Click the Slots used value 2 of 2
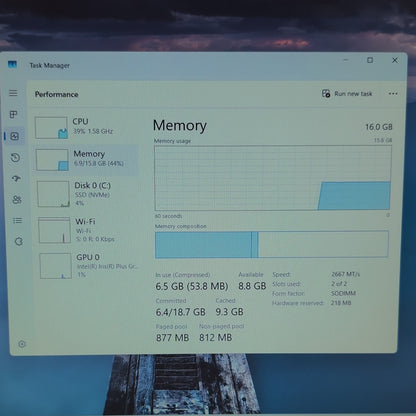 [339, 284]
